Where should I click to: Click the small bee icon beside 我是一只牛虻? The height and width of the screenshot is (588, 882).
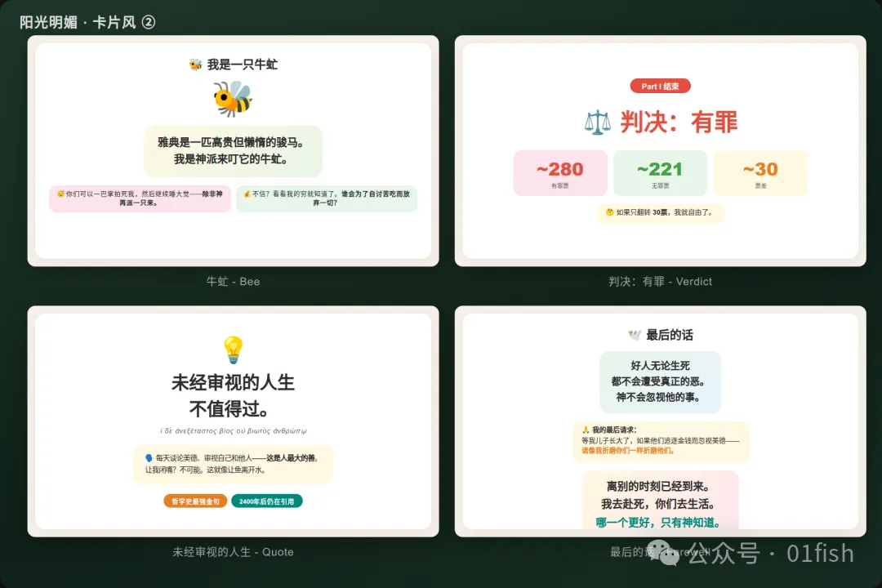195,65
